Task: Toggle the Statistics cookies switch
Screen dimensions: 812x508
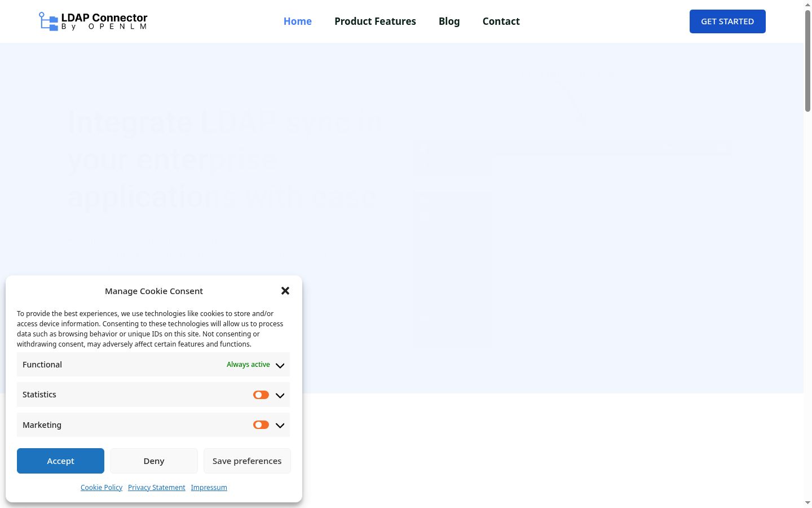Action: click(261, 395)
